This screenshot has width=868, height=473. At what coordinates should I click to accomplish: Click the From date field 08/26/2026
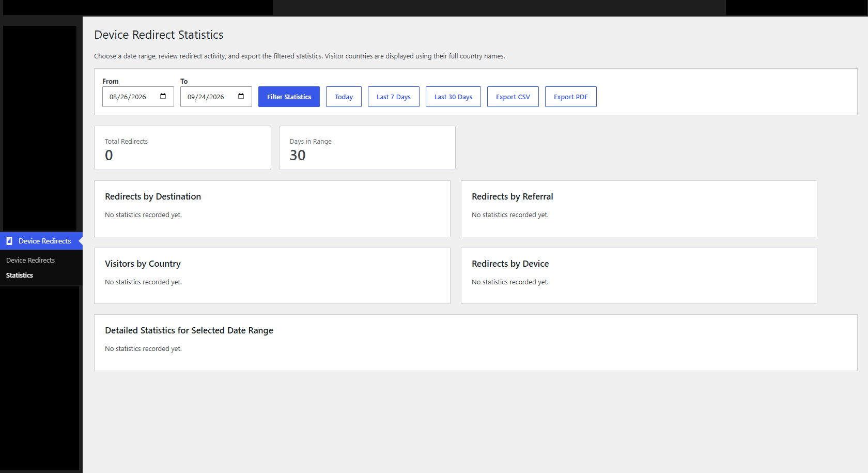138,97
